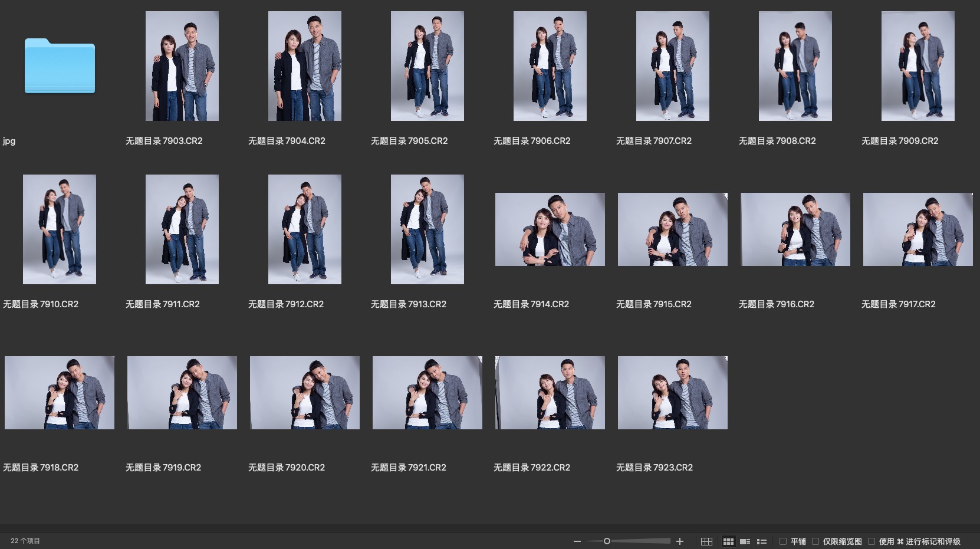Open the jpg folder
This screenshot has height=549, width=980.
[60, 66]
